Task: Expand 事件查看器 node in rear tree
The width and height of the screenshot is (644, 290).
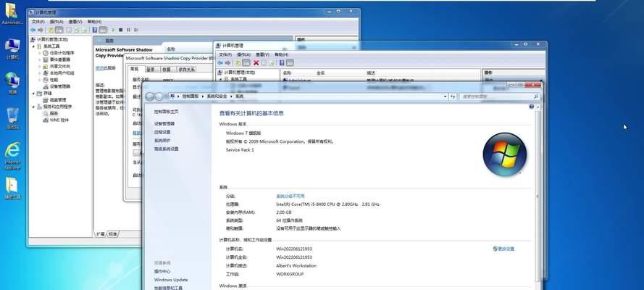Action: pyautogui.click(x=40, y=59)
